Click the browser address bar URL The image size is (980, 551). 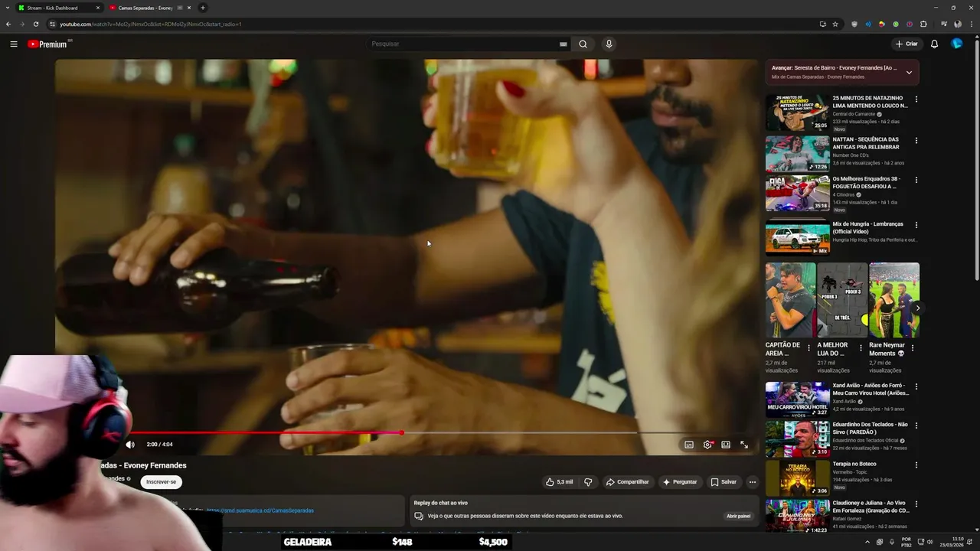click(x=151, y=24)
